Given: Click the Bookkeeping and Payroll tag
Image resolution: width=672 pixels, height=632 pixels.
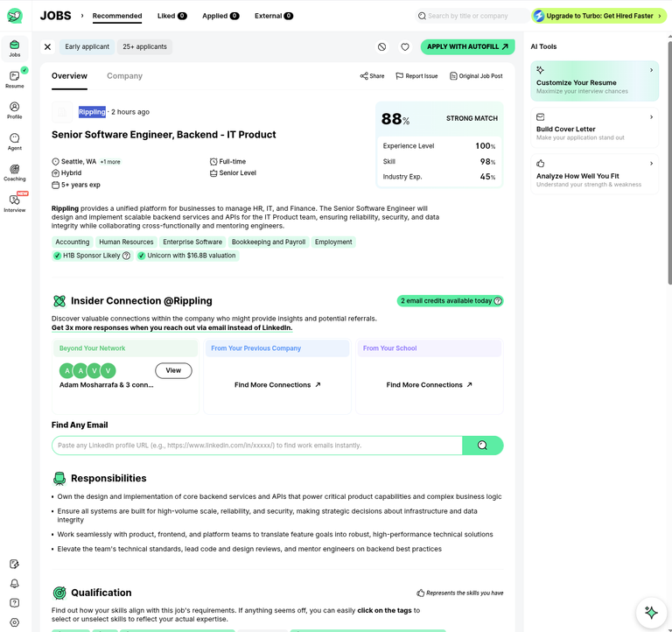Looking at the screenshot, I should pos(269,242).
